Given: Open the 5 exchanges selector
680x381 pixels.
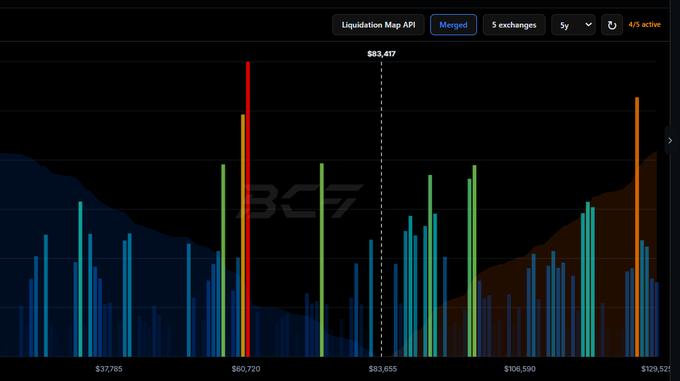Looking at the screenshot, I should (x=514, y=25).
